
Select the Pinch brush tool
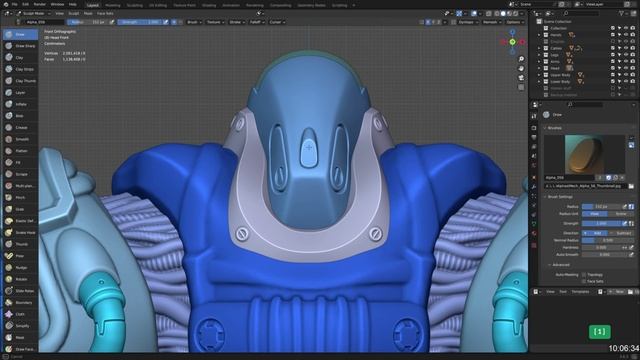point(20,198)
